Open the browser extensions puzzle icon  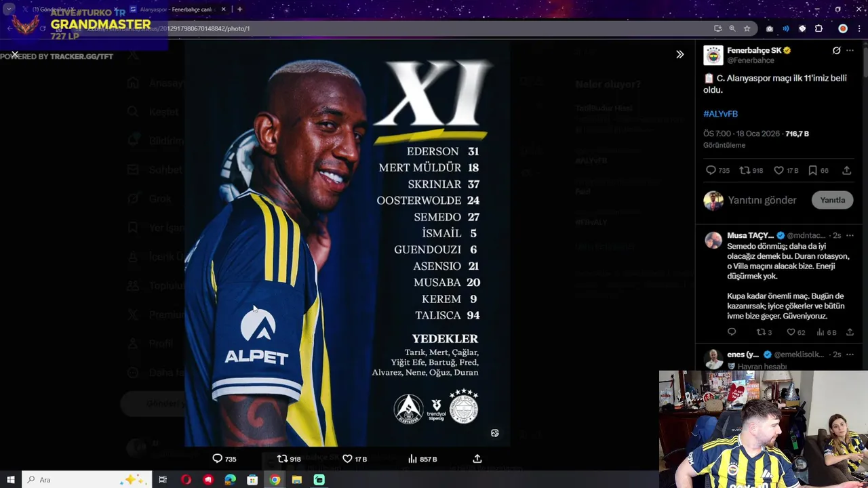coord(818,28)
